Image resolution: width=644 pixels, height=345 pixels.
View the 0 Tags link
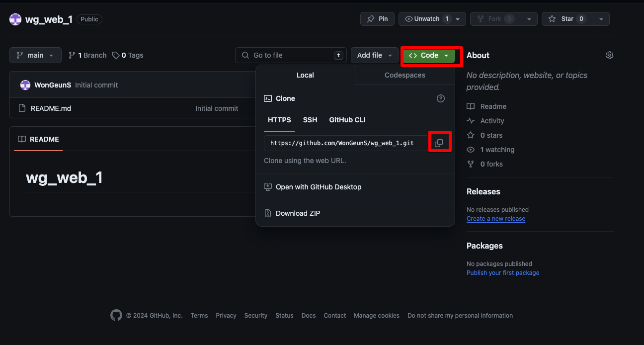128,55
